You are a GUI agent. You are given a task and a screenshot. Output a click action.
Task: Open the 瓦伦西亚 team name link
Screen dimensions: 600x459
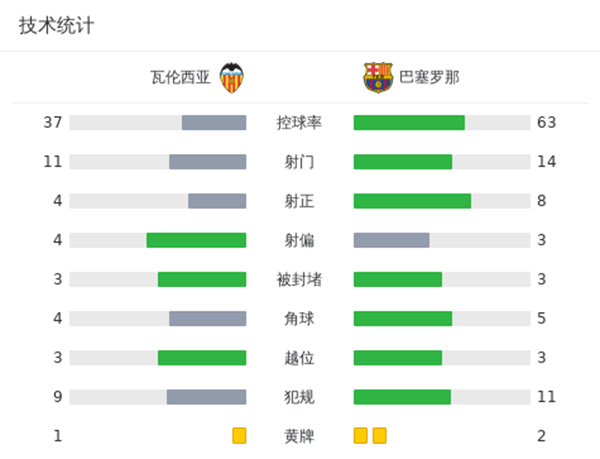pyautogui.click(x=181, y=77)
